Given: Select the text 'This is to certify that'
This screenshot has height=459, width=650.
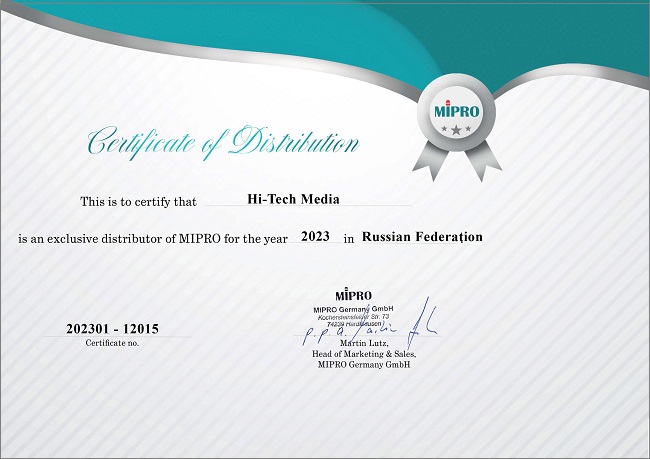Looking at the screenshot, I should click(x=138, y=202).
